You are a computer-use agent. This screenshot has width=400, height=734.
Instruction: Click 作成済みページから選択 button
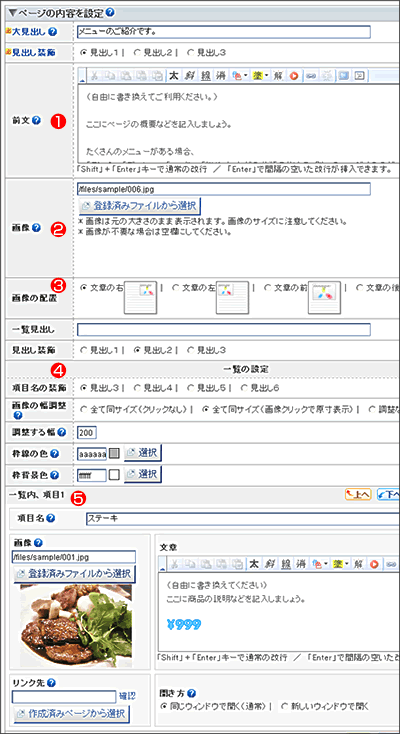click(72, 713)
